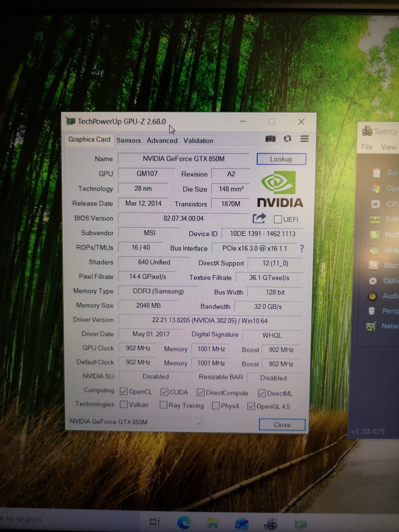This screenshot has height=532, width=399.
Task: Click the BIOS export share icon
Action: [259, 218]
